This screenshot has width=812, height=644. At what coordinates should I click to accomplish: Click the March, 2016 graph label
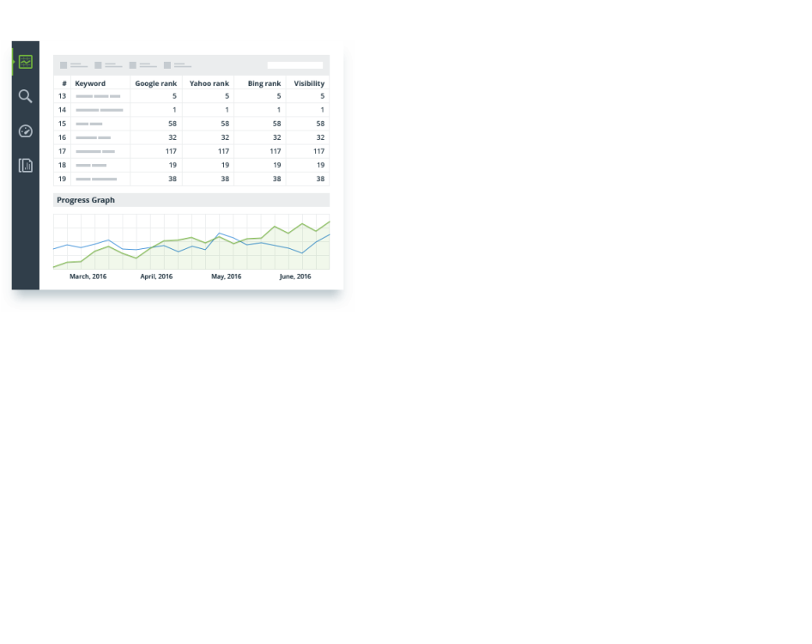coord(88,276)
